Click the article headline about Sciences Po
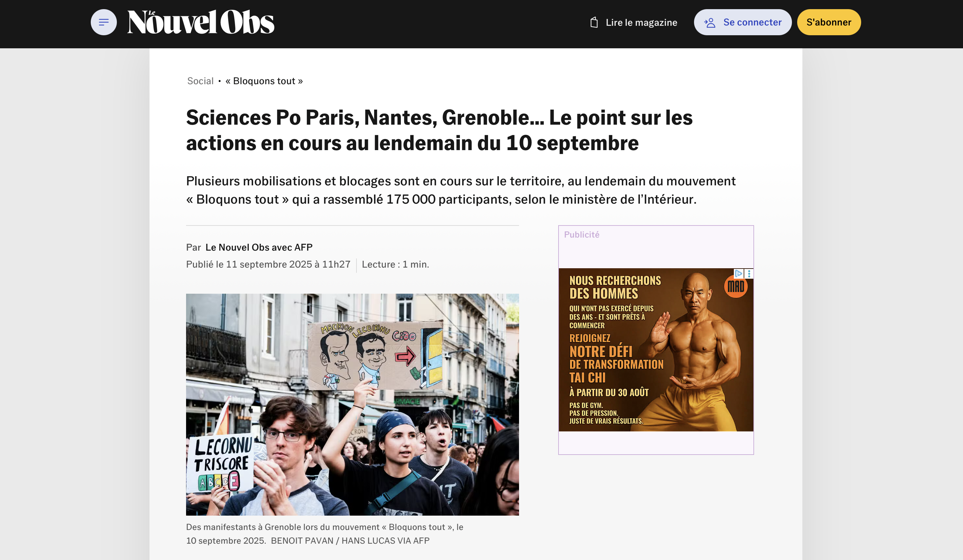 point(439,130)
